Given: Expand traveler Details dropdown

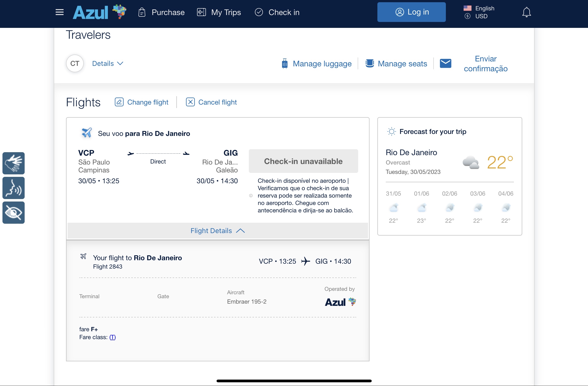Looking at the screenshot, I should click(108, 64).
